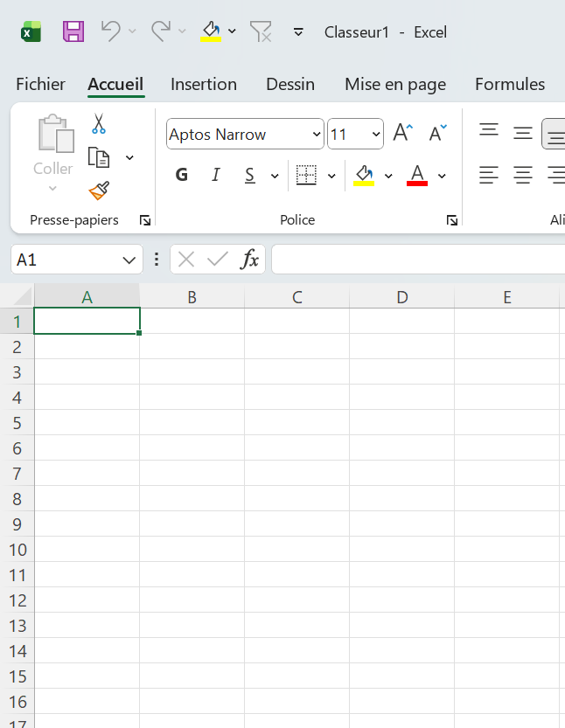This screenshot has height=728, width=565.
Task: Apply cell borders with the borders icon
Action: pyautogui.click(x=306, y=175)
